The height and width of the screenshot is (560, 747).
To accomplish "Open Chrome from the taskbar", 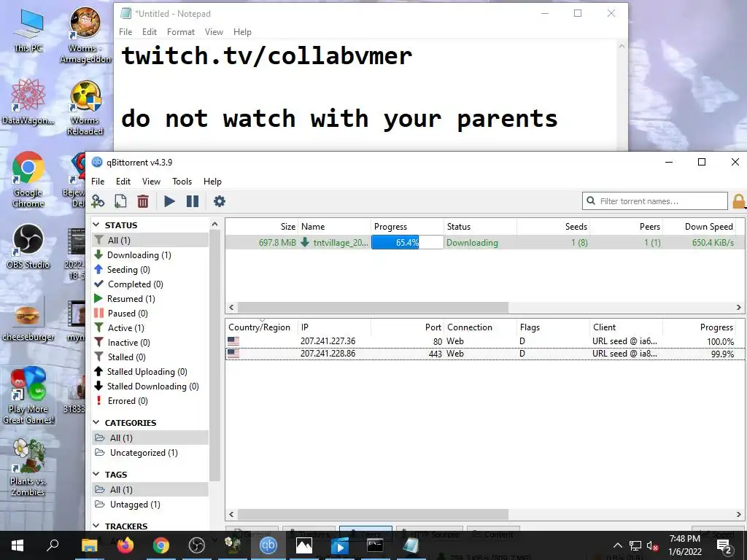I will (x=160, y=545).
